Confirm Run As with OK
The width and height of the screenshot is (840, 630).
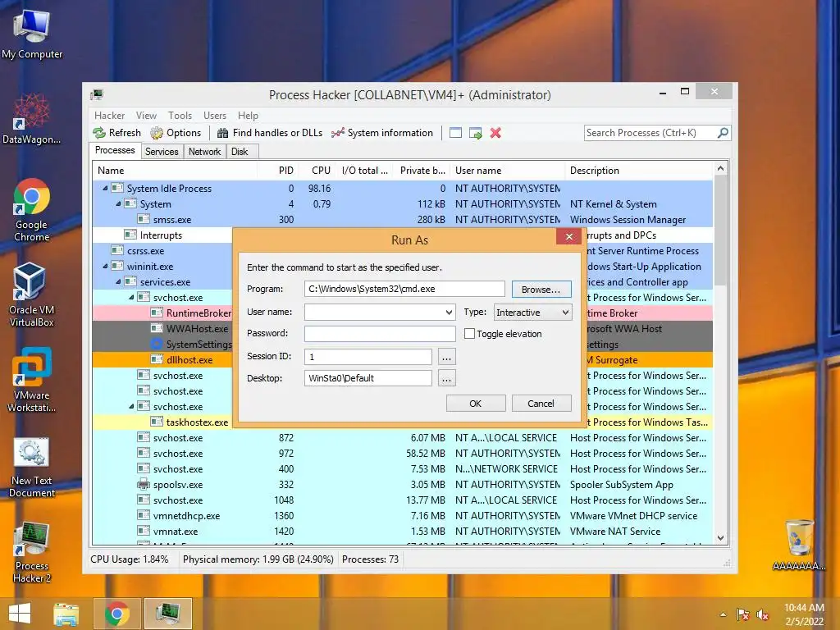point(476,404)
